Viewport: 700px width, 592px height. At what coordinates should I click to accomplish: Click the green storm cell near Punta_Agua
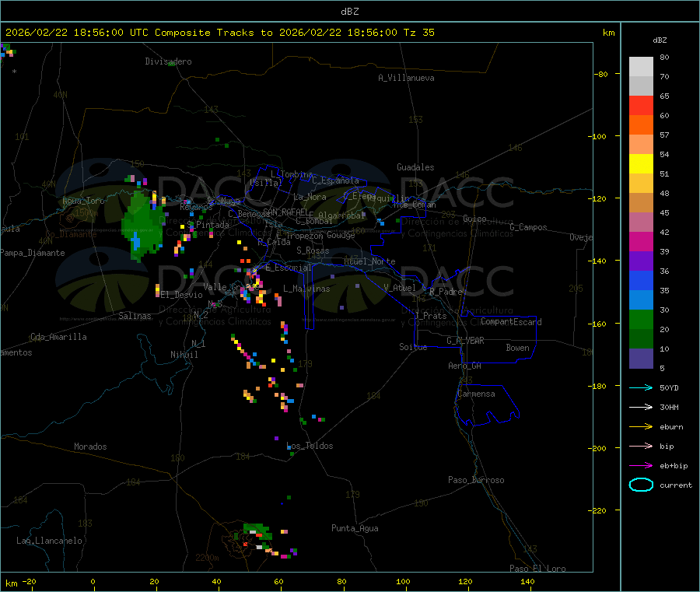(x=258, y=532)
